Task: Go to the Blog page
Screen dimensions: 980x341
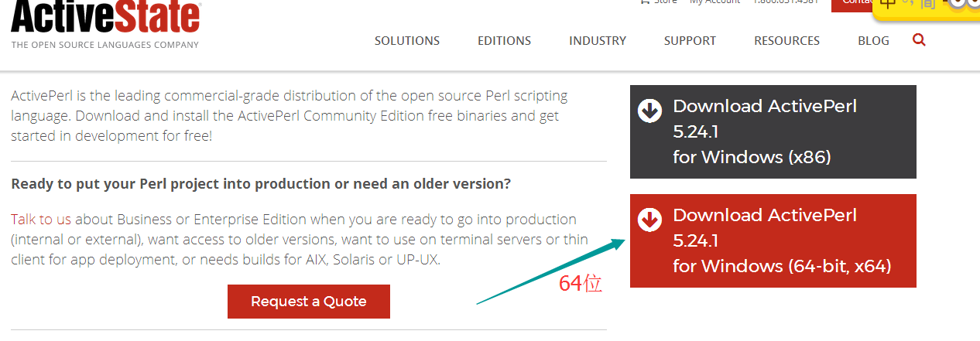Action: pos(873,41)
